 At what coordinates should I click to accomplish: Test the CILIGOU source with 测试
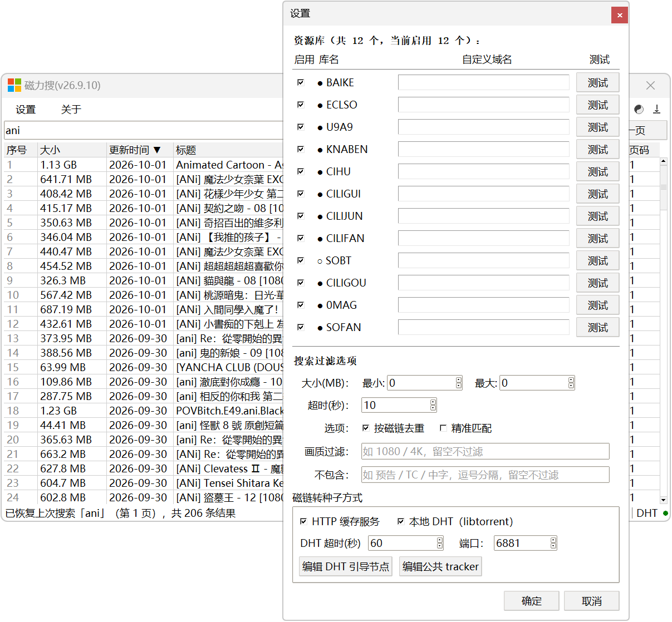[598, 283]
